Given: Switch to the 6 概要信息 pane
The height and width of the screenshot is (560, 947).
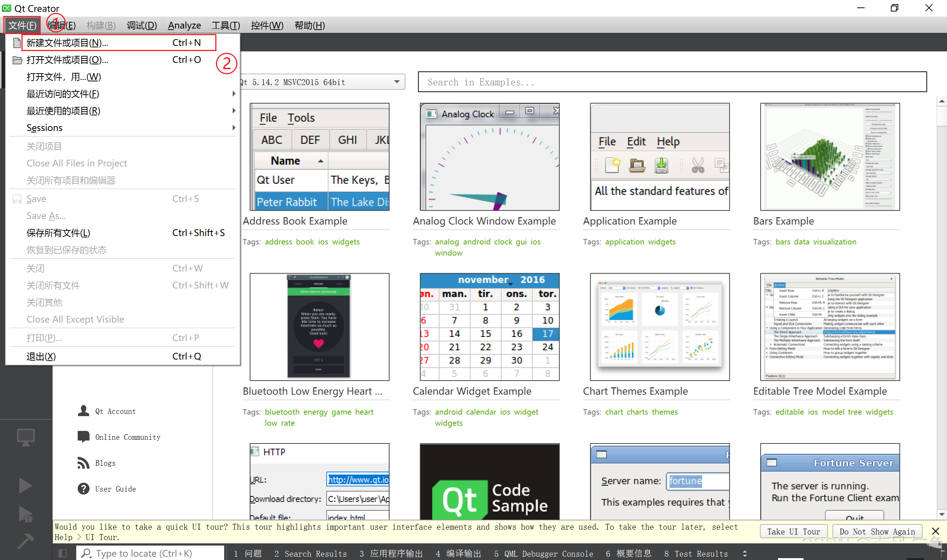Looking at the screenshot, I should pyautogui.click(x=628, y=554).
